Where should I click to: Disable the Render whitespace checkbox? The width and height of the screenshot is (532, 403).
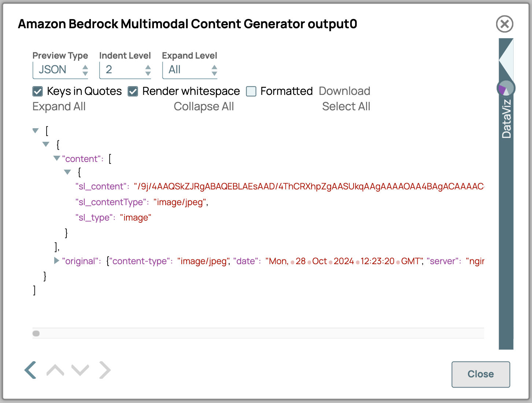133,91
